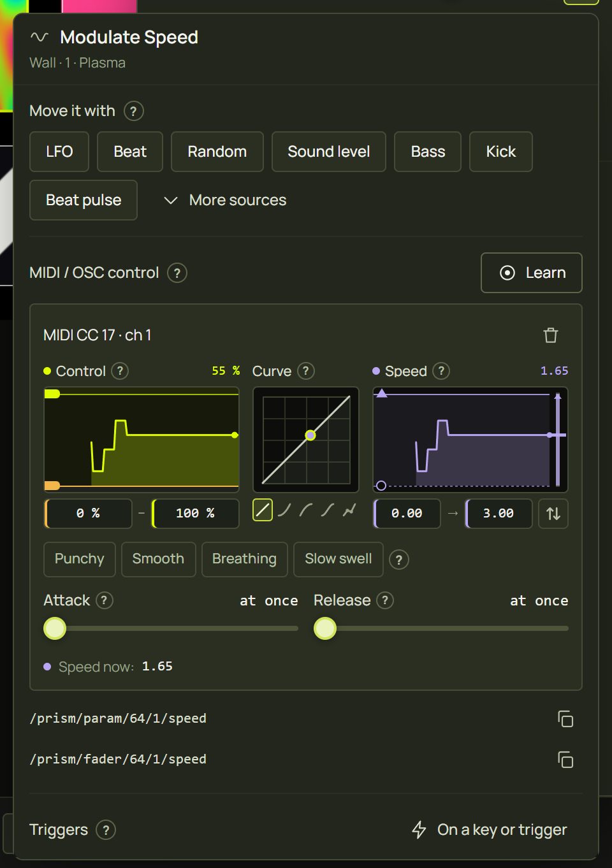Open the Release help icon

click(x=385, y=600)
